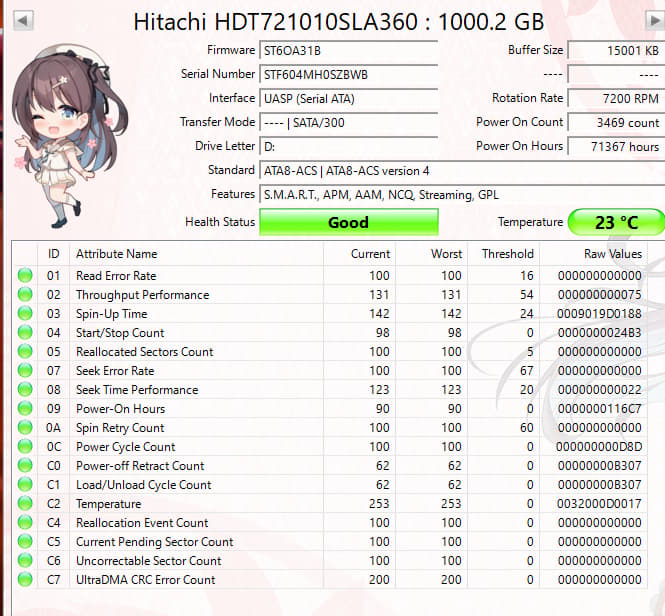Click the status icon for Spin-Up Time
The image size is (665, 616).
pos(25,314)
